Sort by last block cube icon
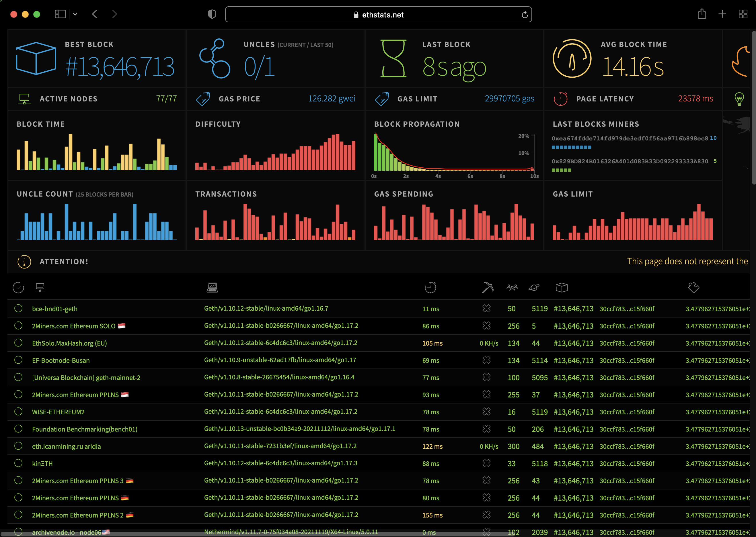The height and width of the screenshot is (537, 756). click(562, 287)
